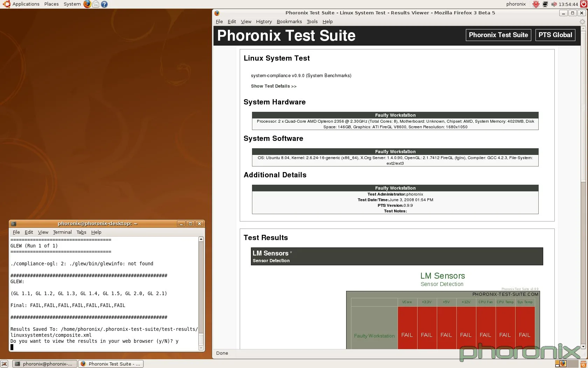588x368 pixels.
Task: Click the Show Desktop icon in bottom panel
Action: 4,364
